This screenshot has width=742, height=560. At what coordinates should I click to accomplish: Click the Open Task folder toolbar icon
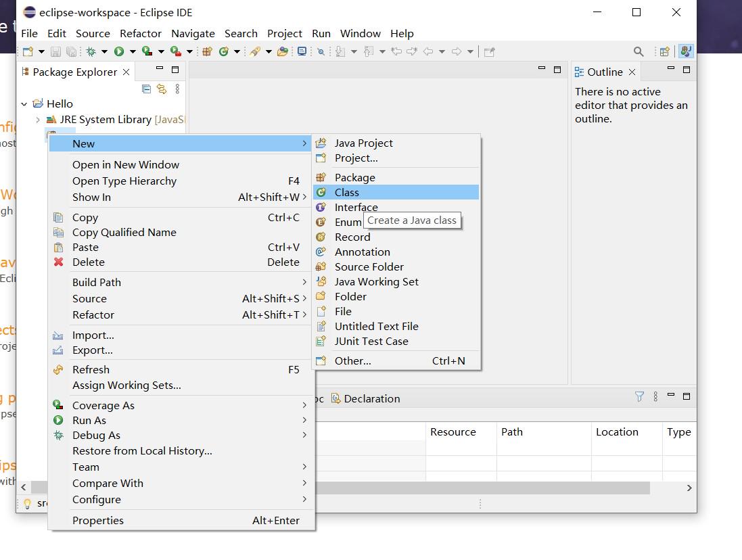(283, 51)
